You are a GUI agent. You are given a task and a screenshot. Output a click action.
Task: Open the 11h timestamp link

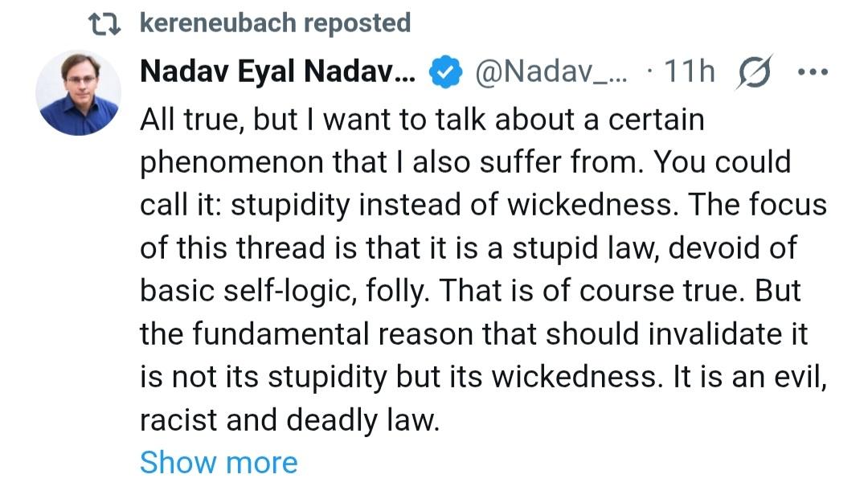pyautogui.click(x=689, y=72)
